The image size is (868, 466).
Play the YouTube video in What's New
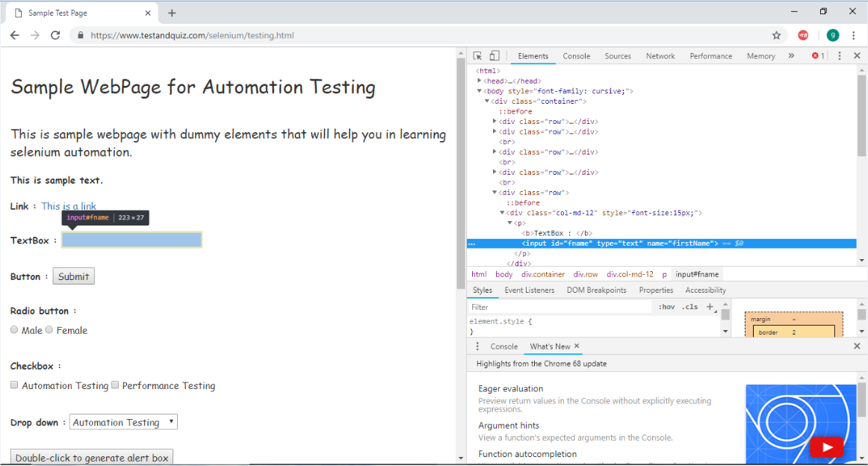click(826, 447)
